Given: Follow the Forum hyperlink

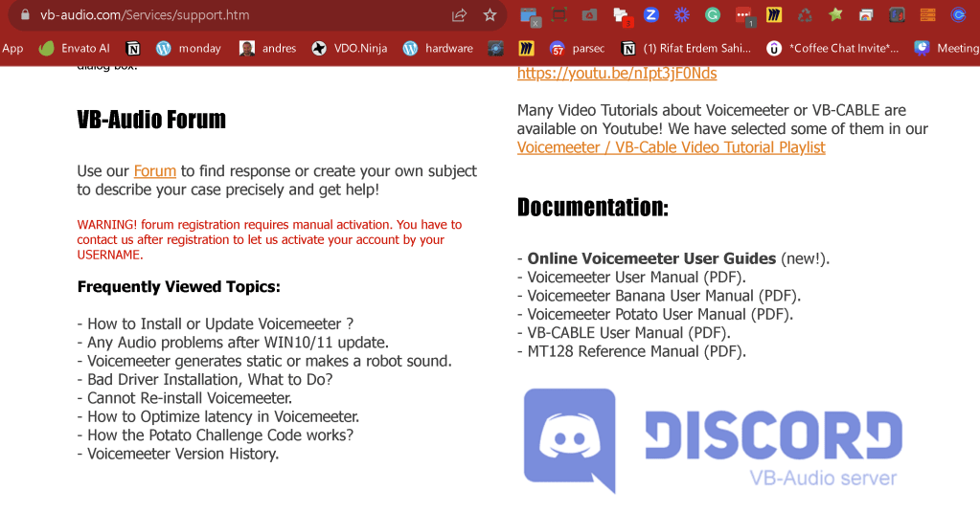Looking at the screenshot, I should tap(155, 171).
